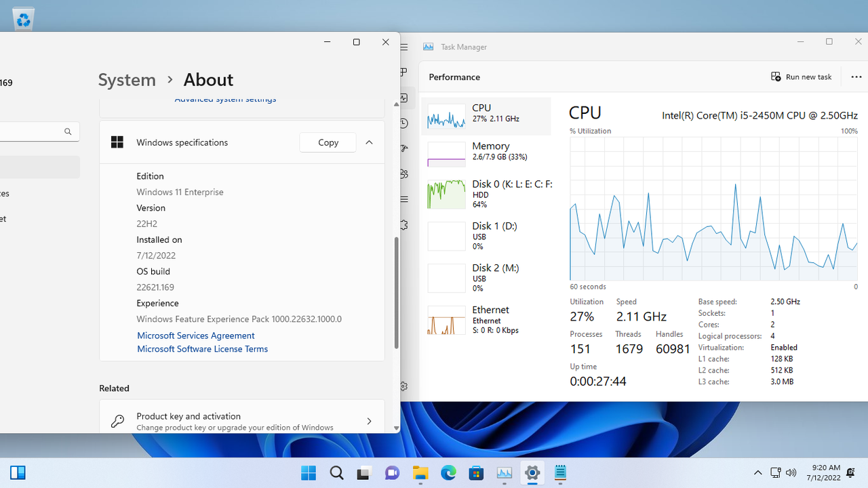This screenshot has width=868, height=488.
Task: Click the Windows logo in Windows specifications
Action: 117,142
